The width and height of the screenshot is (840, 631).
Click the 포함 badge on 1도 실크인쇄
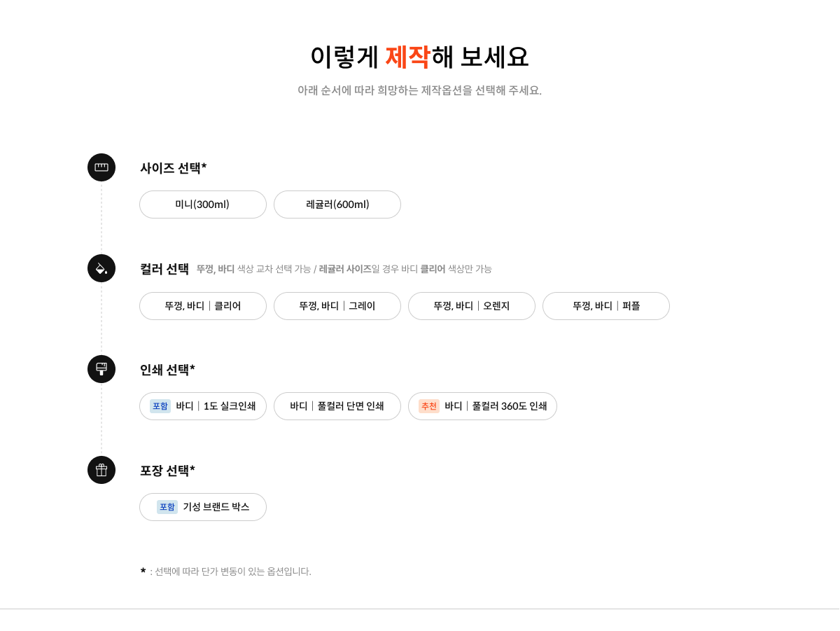coord(160,406)
